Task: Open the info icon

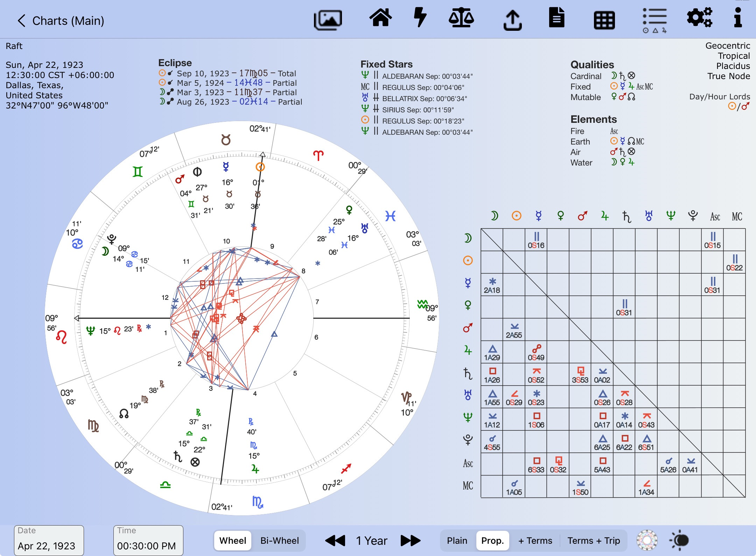Action: click(x=738, y=17)
